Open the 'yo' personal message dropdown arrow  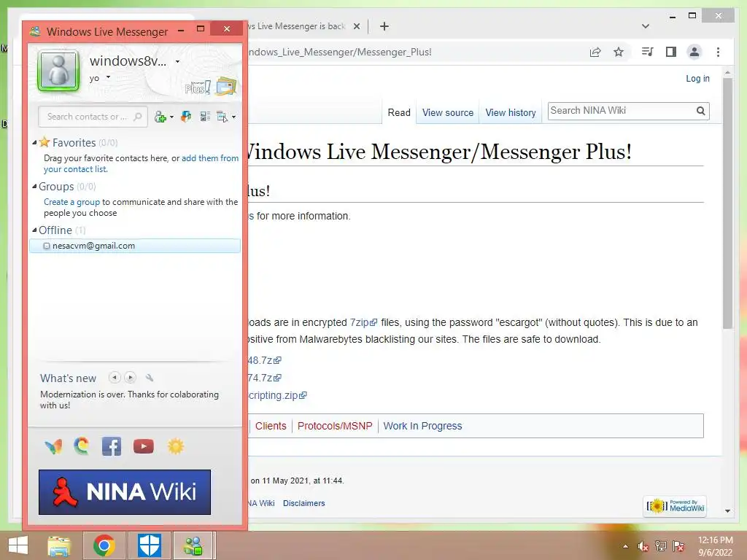point(109,77)
